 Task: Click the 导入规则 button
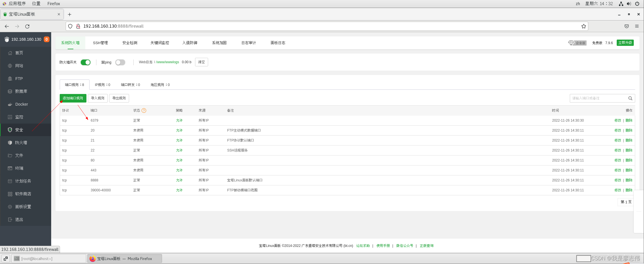point(98,98)
